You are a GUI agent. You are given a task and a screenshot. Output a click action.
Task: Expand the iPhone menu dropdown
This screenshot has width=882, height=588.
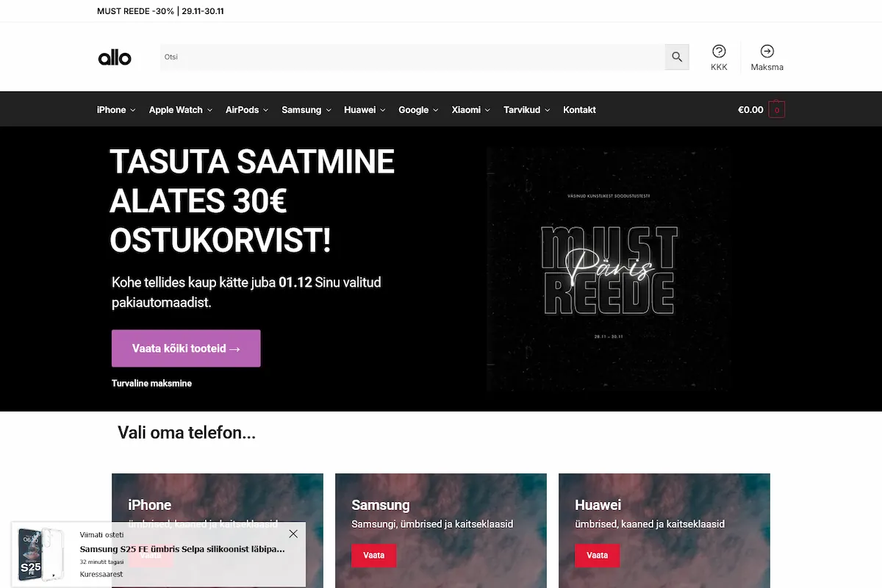(x=116, y=110)
